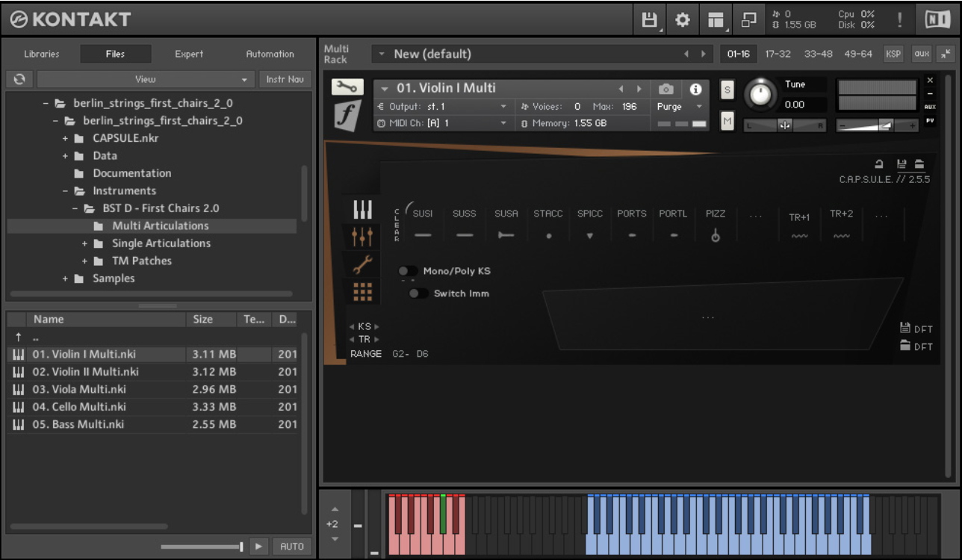This screenshot has height=560, width=962.
Task: Switch to the Libraries tab
Action: [42, 54]
